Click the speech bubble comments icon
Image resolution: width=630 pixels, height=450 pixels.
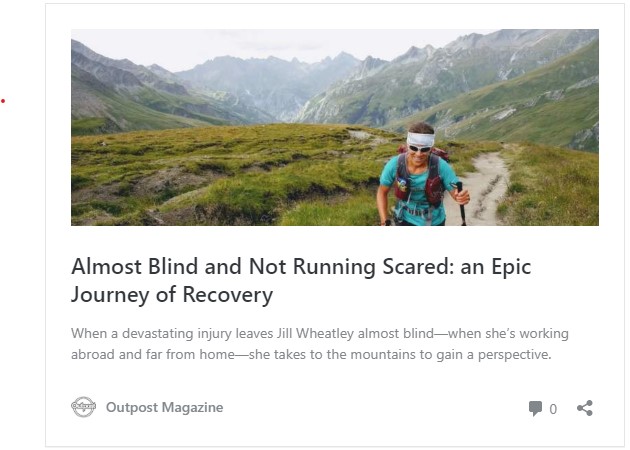point(536,408)
